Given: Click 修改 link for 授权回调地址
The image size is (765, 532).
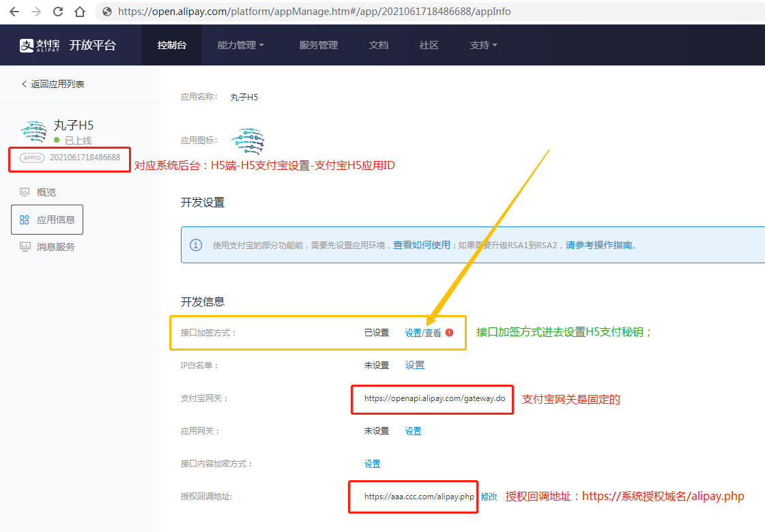Looking at the screenshot, I should pyautogui.click(x=489, y=497).
